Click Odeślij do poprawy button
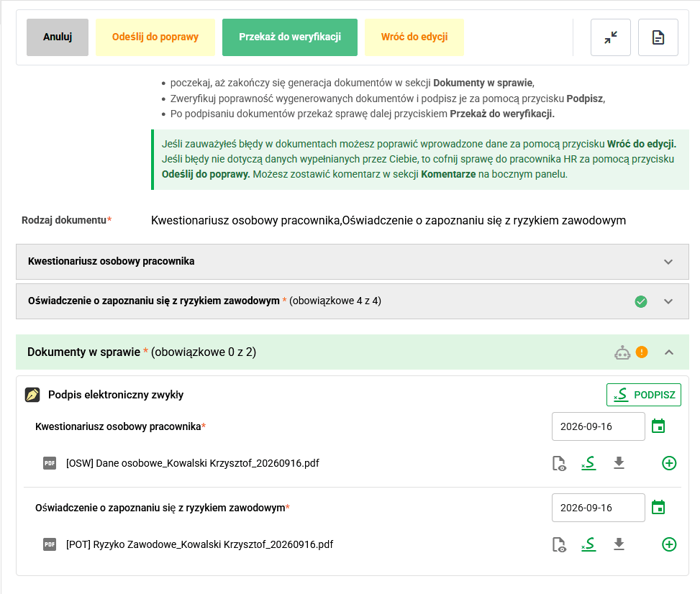This screenshot has height=594, width=700. pyautogui.click(x=155, y=37)
